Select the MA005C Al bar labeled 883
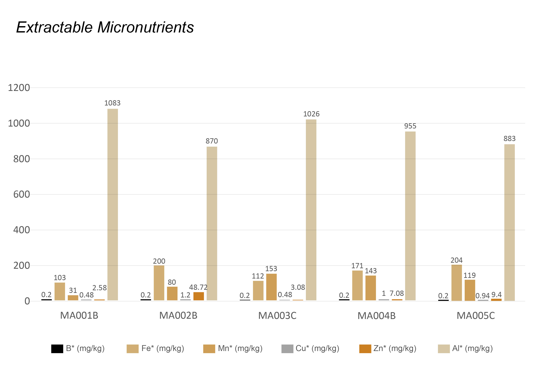The image size is (539, 392). pos(510,222)
